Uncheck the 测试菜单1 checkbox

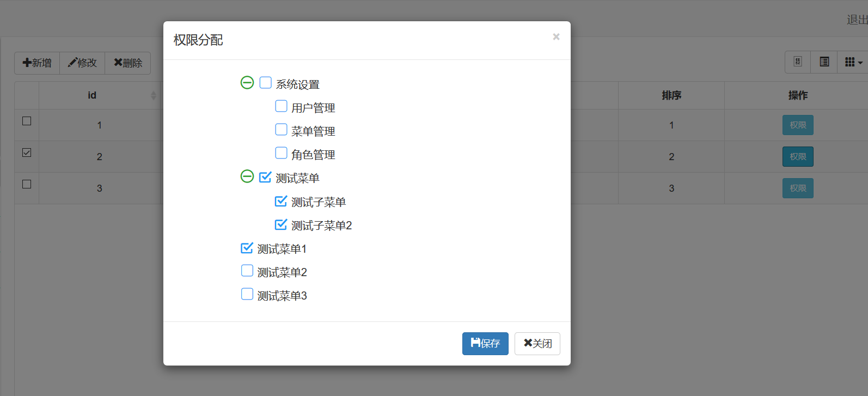(247, 248)
